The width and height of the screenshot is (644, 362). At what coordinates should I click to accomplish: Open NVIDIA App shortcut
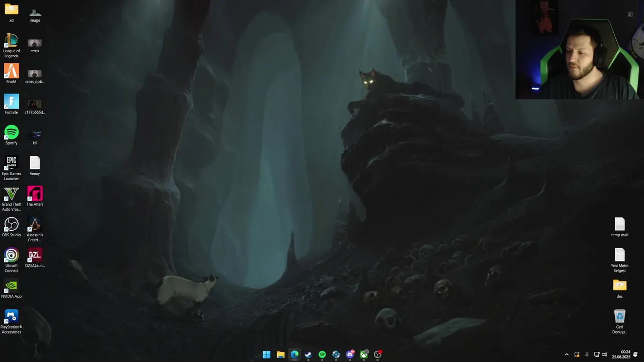pos(11,289)
